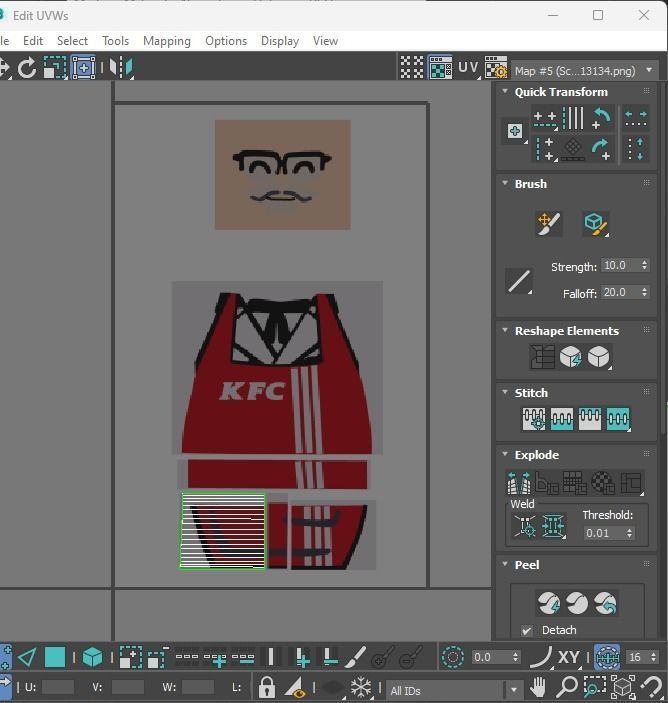Click the Stitch to Target icon
This screenshot has height=703, width=668.
pyautogui.click(x=534, y=419)
